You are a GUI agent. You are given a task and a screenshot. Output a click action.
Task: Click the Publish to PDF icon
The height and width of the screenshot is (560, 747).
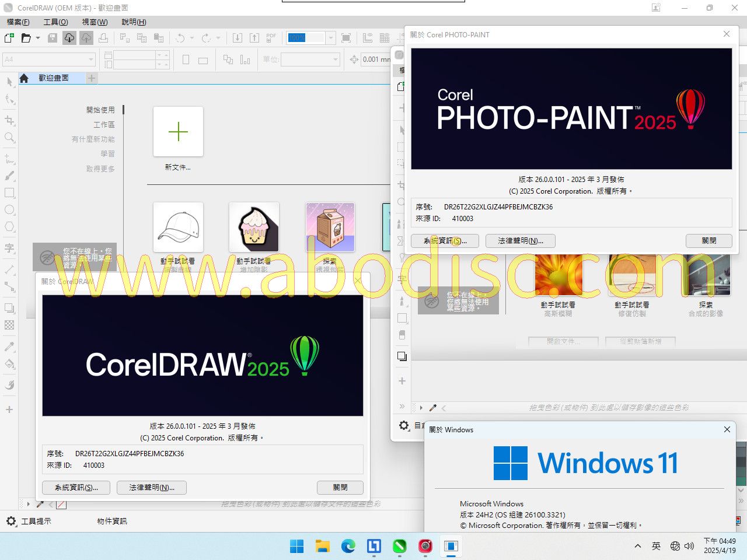click(271, 38)
